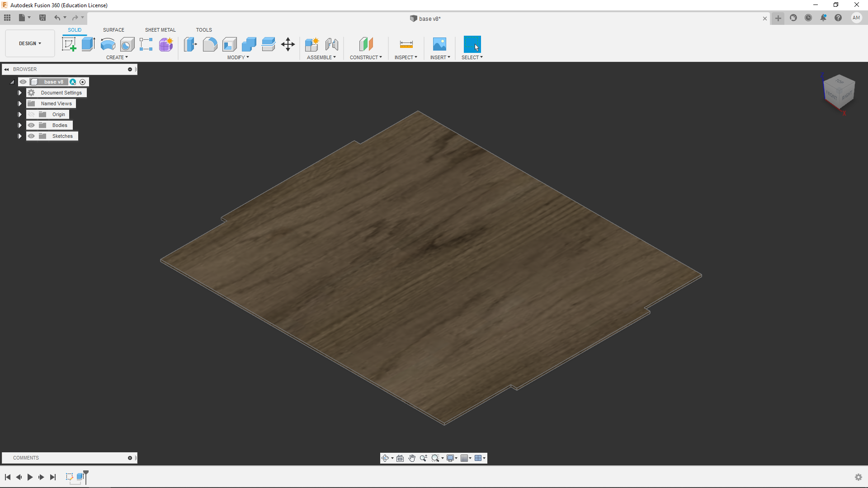Open the CONSTRUCT menu label
This screenshot has height=488, width=868.
(366, 57)
